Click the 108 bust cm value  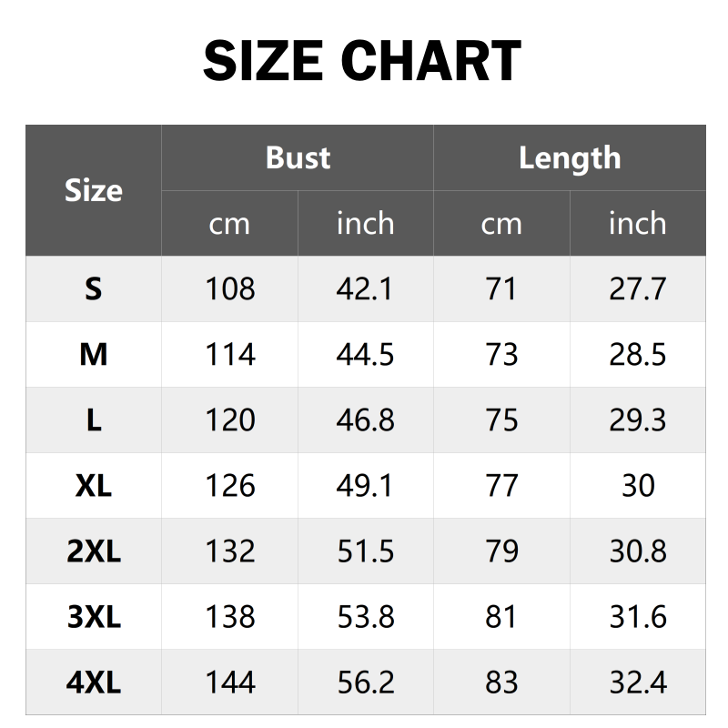230,288
